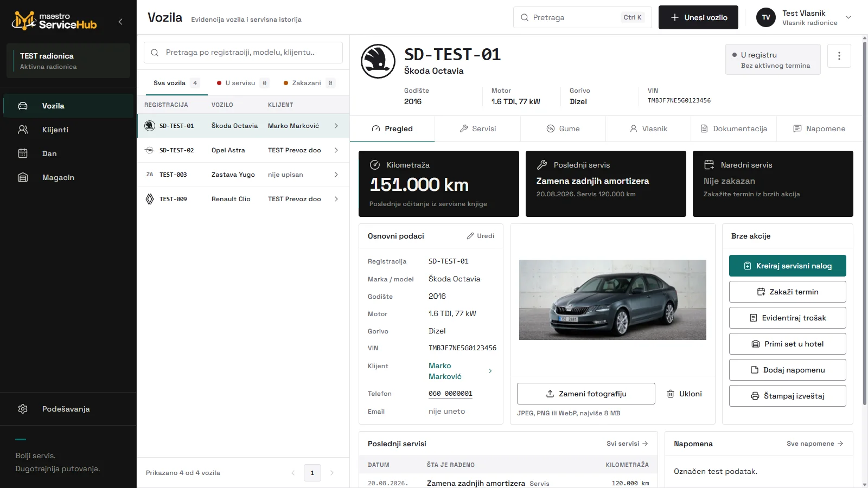Click Kreiraj servisni nalog button
Viewport: 868px width, 488px height.
click(x=788, y=266)
